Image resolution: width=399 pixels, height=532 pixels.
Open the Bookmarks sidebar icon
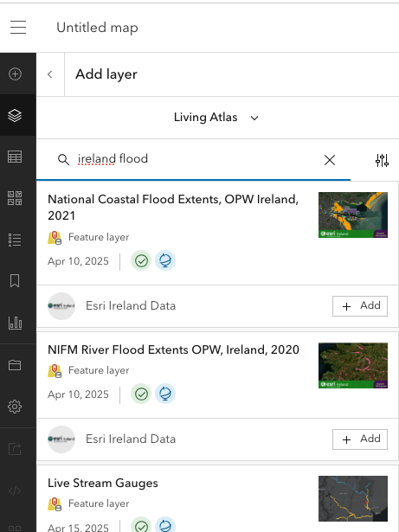click(15, 281)
